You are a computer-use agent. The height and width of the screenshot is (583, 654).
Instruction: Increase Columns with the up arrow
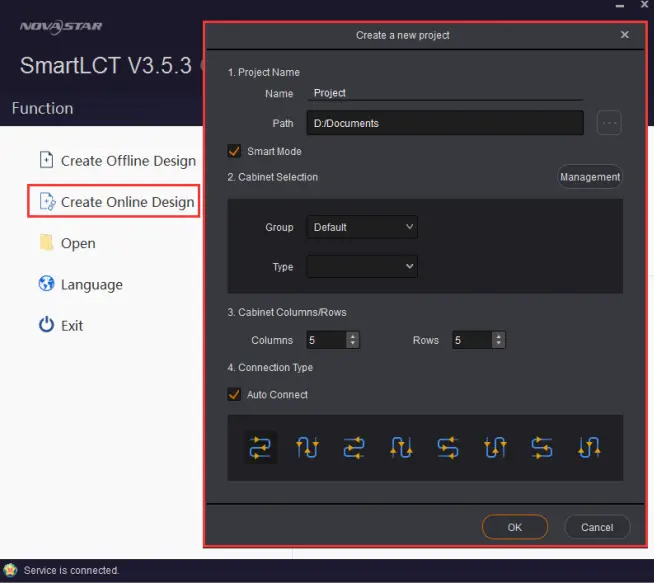353,336
